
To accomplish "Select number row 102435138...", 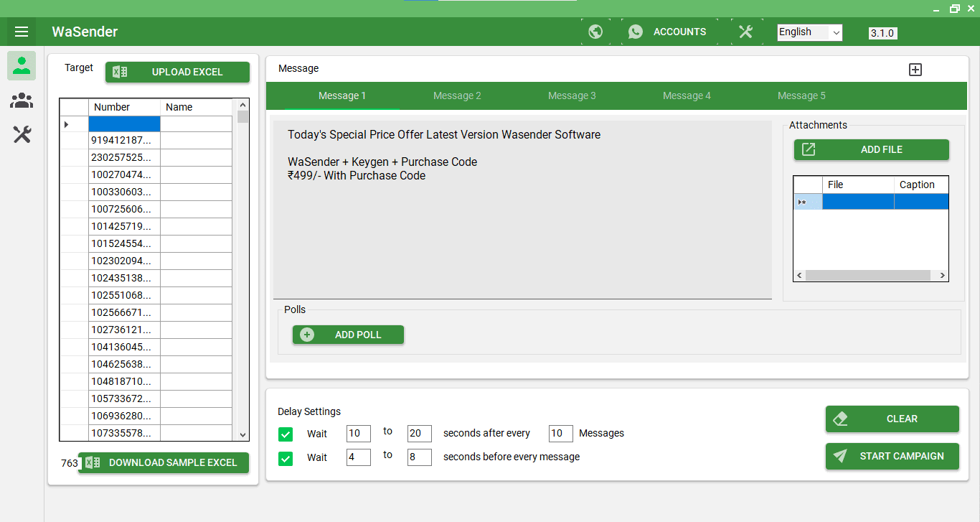I will [x=124, y=278].
